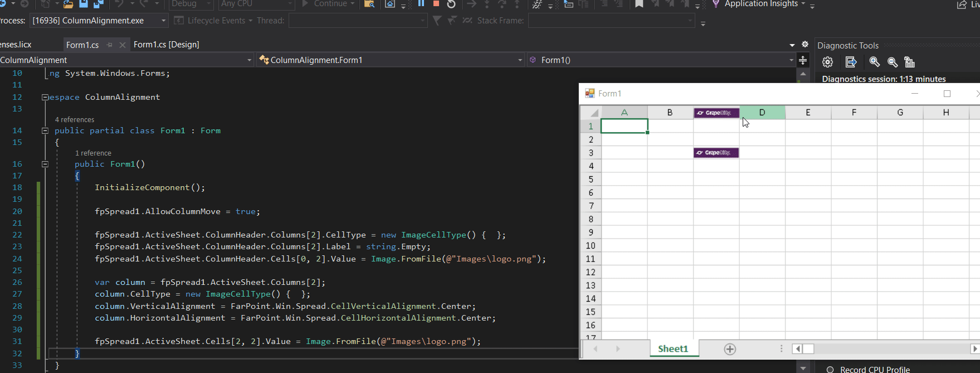Click the Application Insights lightbulb icon
The height and width of the screenshot is (373, 980).
tap(716, 4)
